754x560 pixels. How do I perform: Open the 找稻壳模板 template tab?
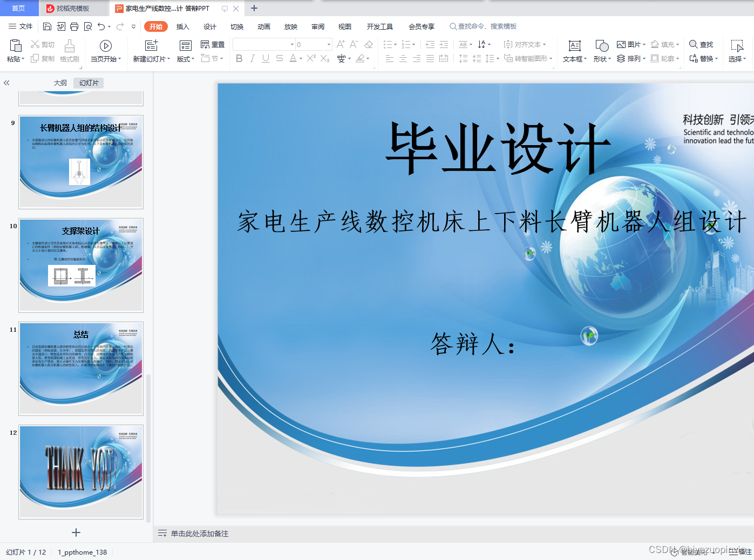click(x=73, y=9)
